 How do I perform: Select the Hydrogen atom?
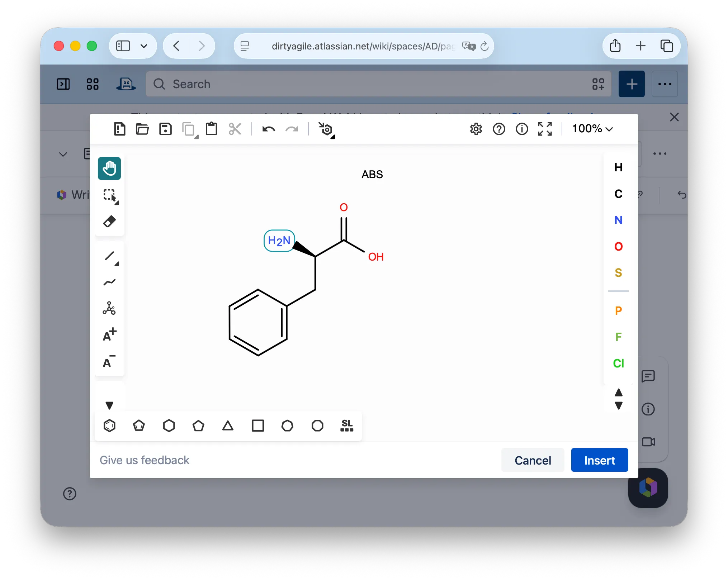[618, 167]
